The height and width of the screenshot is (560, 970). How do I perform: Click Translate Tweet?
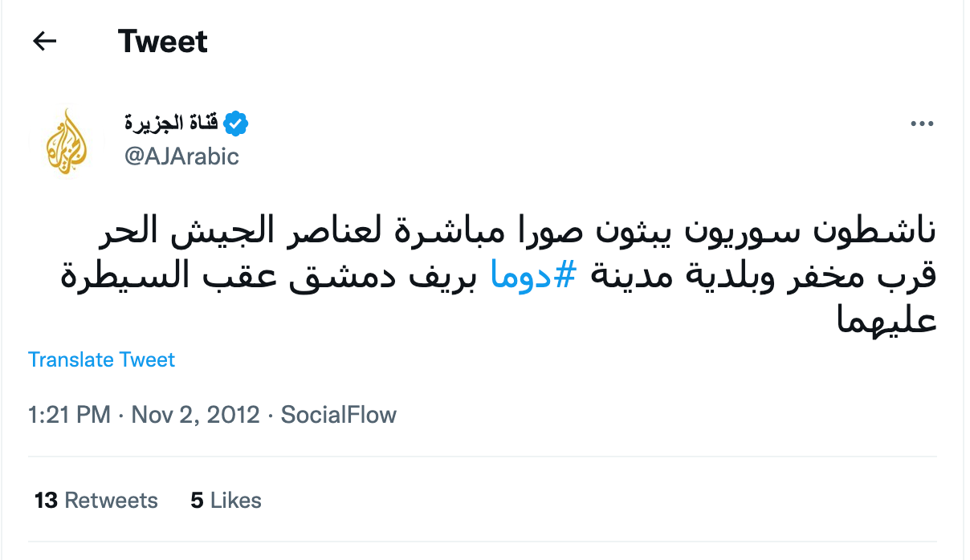(x=101, y=359)
